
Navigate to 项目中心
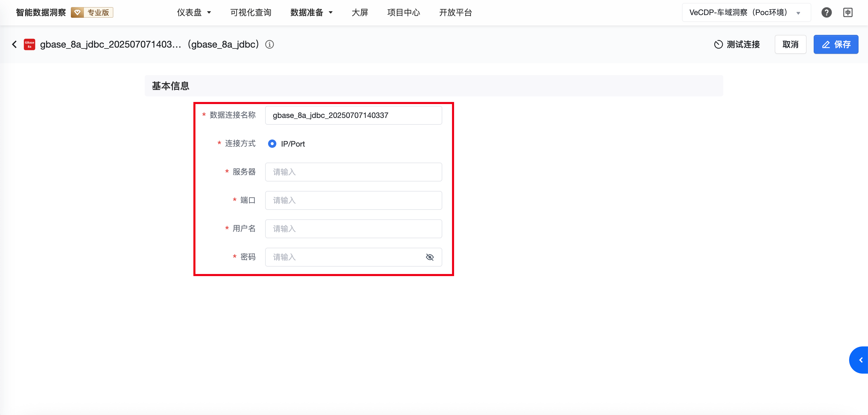coord(404,12)
